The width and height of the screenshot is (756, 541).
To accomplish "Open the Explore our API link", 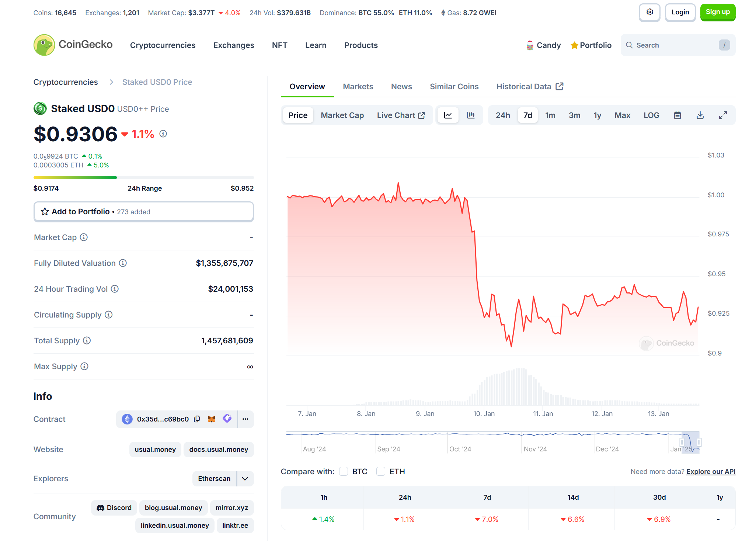I will coord(711,471).
